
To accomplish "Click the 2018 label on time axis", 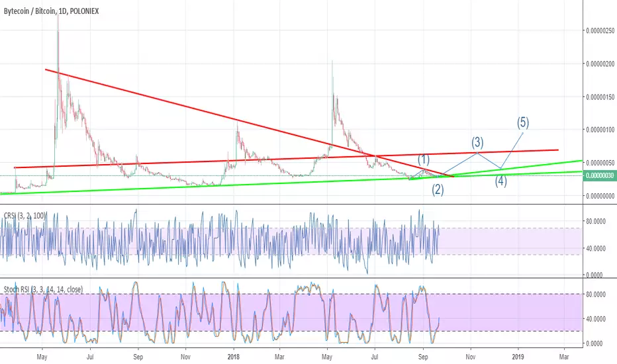I will [234, 357].
